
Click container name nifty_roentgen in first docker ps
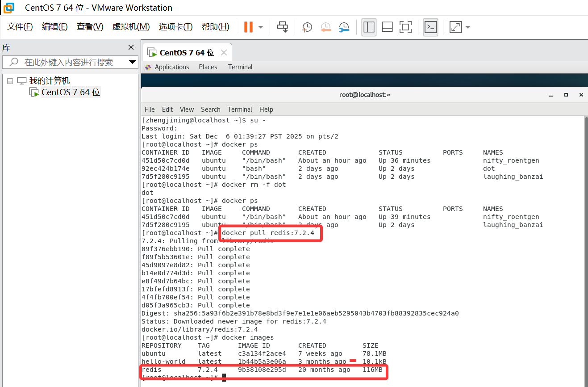[x=511, y=160]
